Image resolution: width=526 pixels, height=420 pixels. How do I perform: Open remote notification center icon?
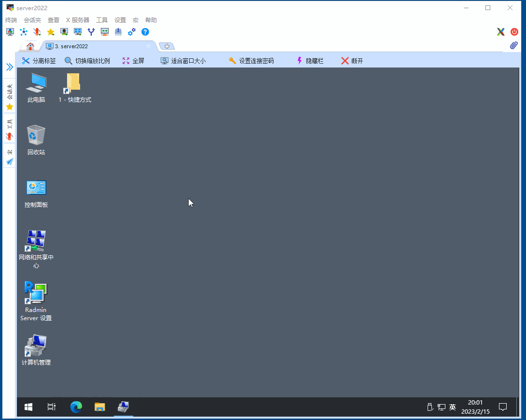coord(502,407)
